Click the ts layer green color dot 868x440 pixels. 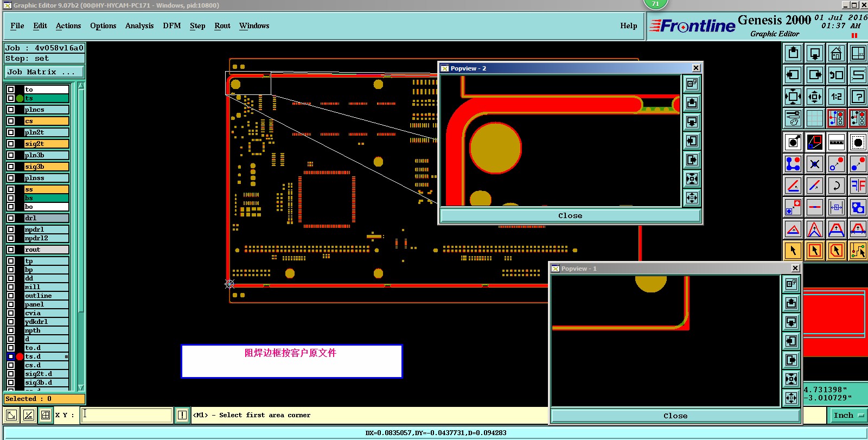tap(20, 98)
